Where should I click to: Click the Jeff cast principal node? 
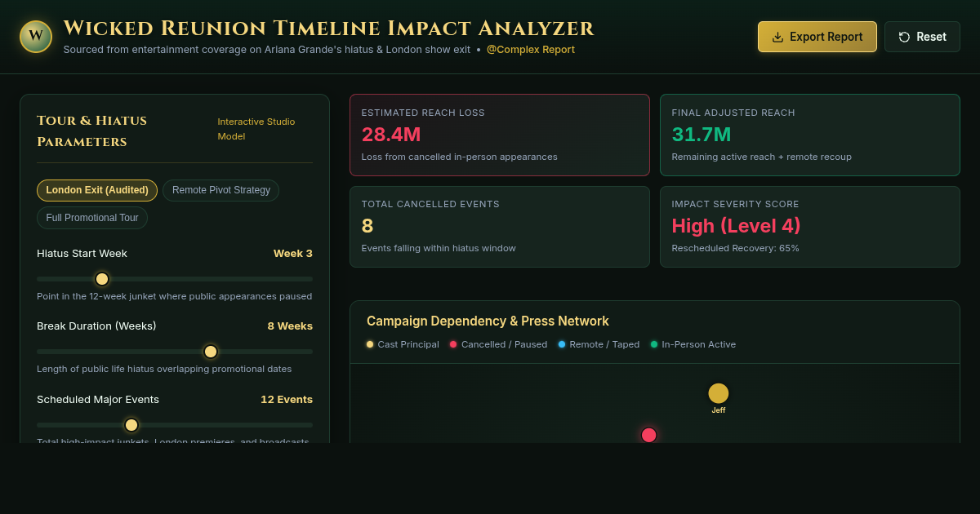[x=719, y=393]
